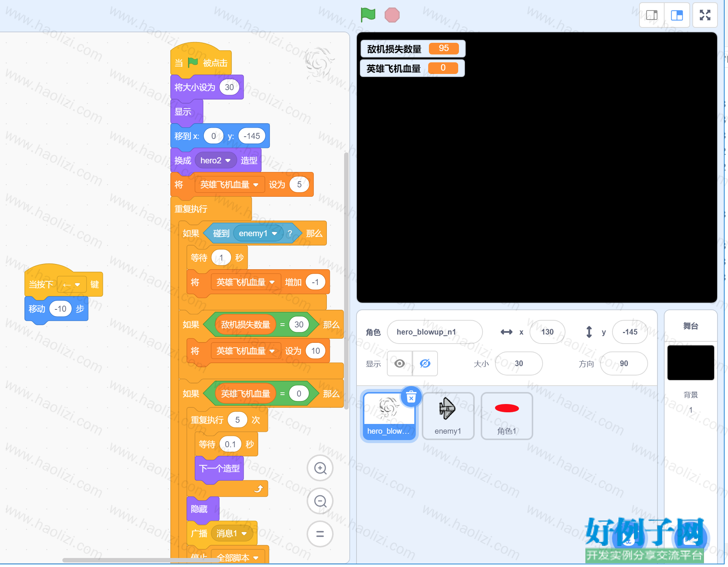Image resolution: width=728 pixels, height=567 pixels.
Task: Zoom in the code workspace
Action: point(320,468)
